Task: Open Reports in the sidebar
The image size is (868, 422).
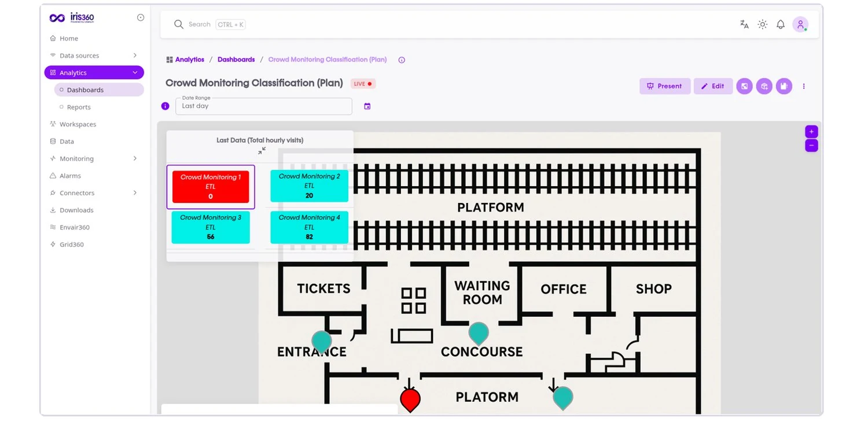Action: [x=79, y=107]
